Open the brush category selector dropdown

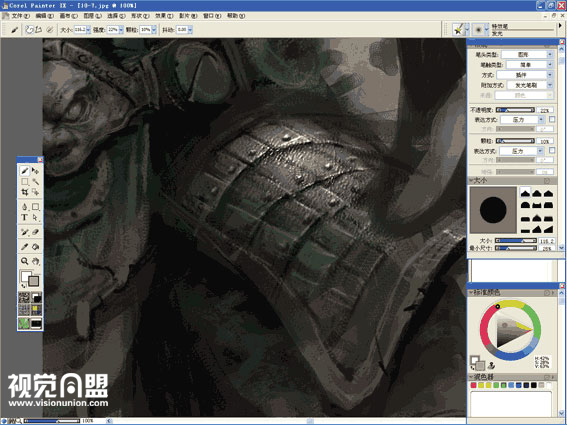pos(467,30)
